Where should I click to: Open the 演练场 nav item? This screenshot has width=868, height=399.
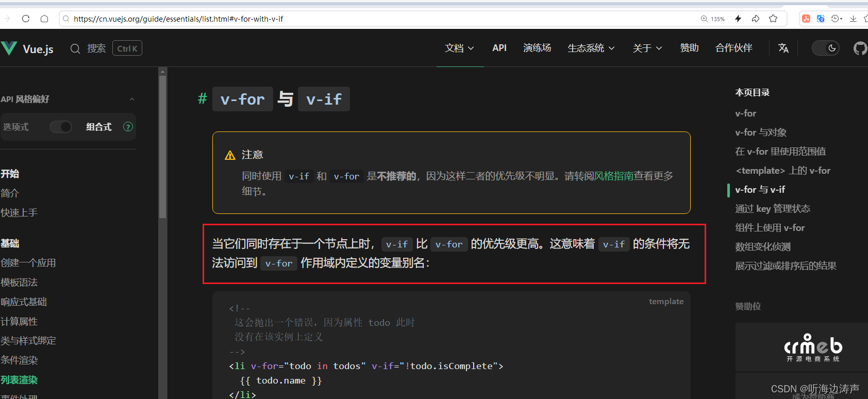point(537,48)
